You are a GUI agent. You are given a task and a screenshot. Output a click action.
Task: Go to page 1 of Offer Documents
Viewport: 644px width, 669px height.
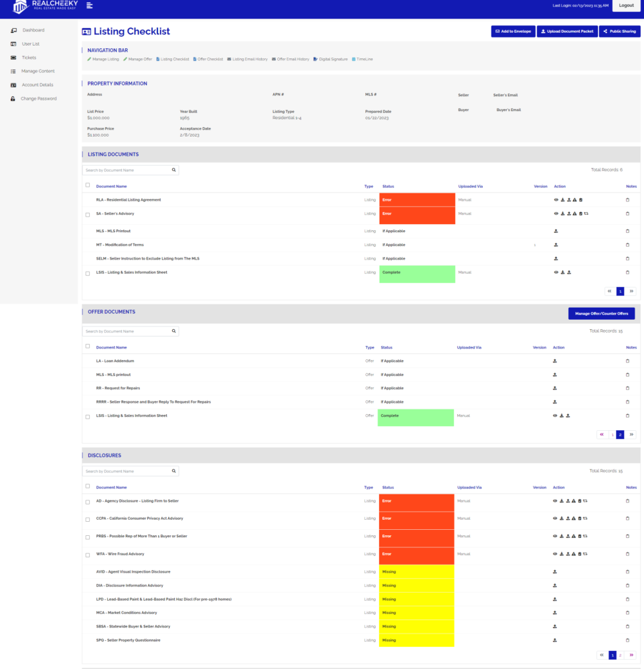click(612, 435)
